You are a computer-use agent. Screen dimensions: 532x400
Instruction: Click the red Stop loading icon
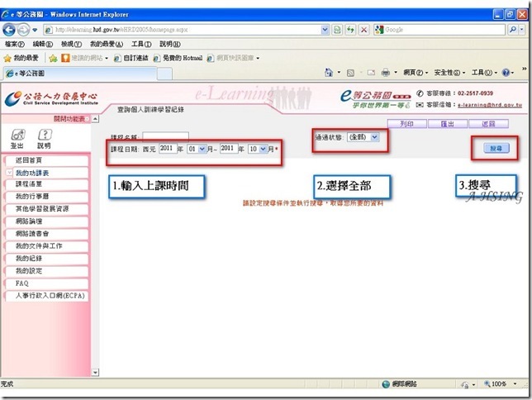[x=363, y=30]
